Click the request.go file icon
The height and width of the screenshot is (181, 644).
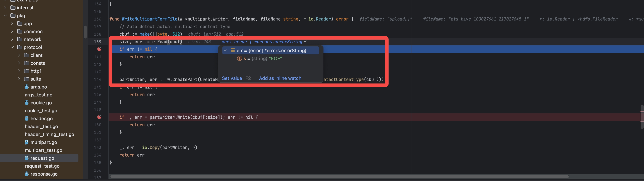pyautogui.click(x=27, y=158)
